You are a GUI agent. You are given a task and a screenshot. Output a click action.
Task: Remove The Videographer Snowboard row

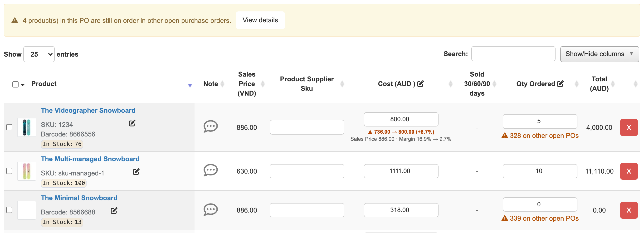(x=629, y=127)
